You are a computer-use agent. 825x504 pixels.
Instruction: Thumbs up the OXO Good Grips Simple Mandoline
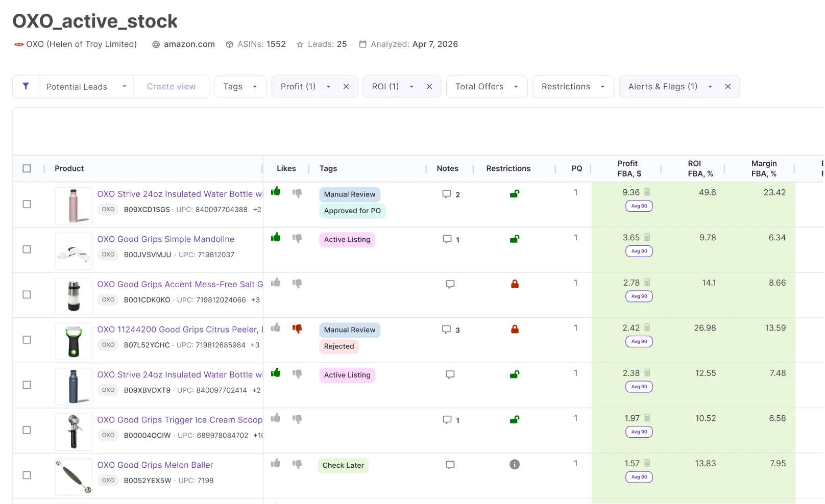(276, 237)
